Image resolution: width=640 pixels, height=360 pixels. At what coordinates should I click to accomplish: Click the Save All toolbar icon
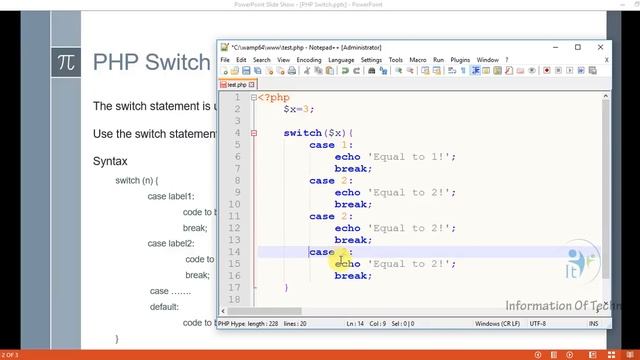[258, 71]
